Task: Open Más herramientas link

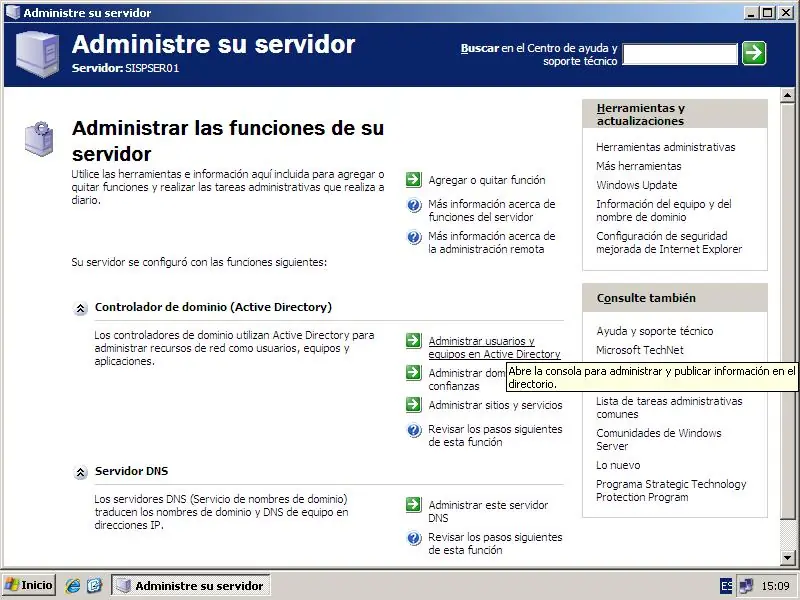Action: pyautogui.click(x=639, y=166)
